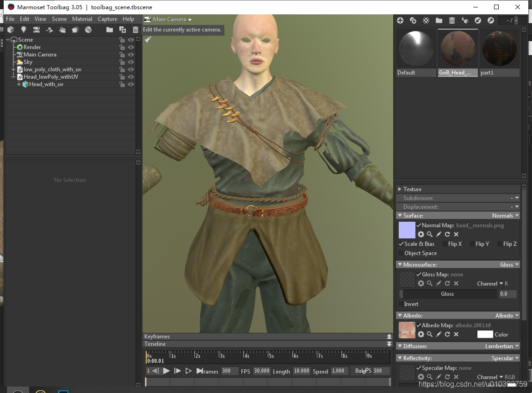Click the paint brush icon in the viewport
532x393 pixels.
148,39
